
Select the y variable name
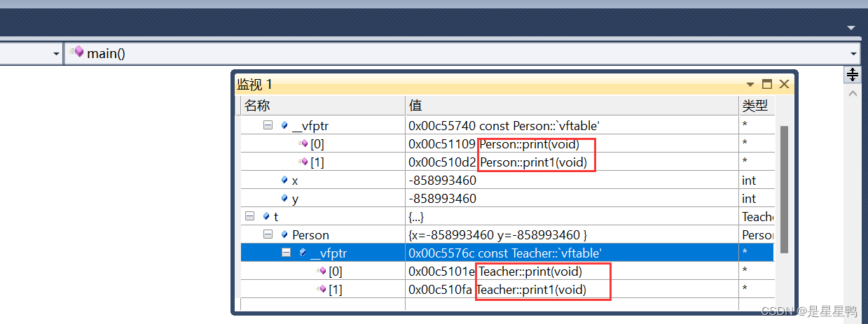click(295, 199)
